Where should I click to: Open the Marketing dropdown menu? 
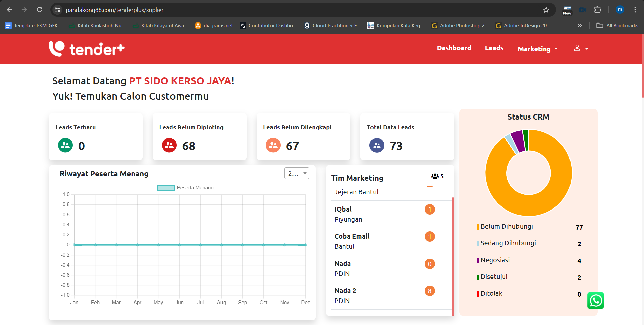538,49
